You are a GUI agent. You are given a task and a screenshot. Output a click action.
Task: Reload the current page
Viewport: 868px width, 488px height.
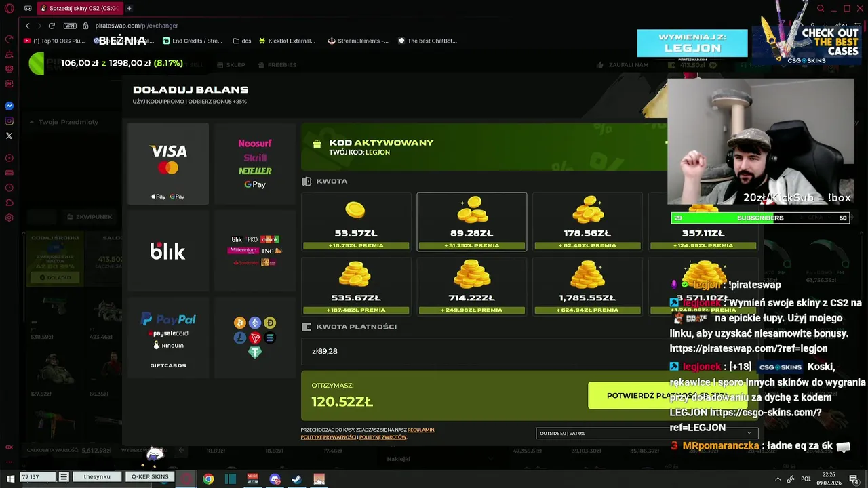[52, 26]
